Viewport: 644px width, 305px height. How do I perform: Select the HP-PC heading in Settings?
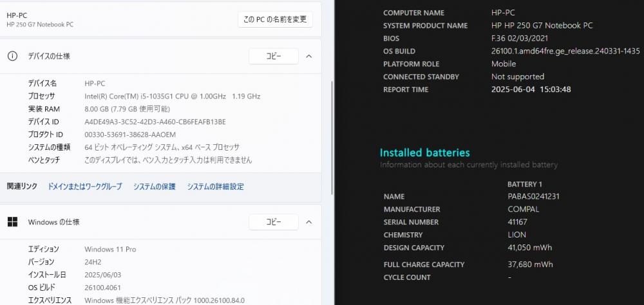[x=17, y=15]
